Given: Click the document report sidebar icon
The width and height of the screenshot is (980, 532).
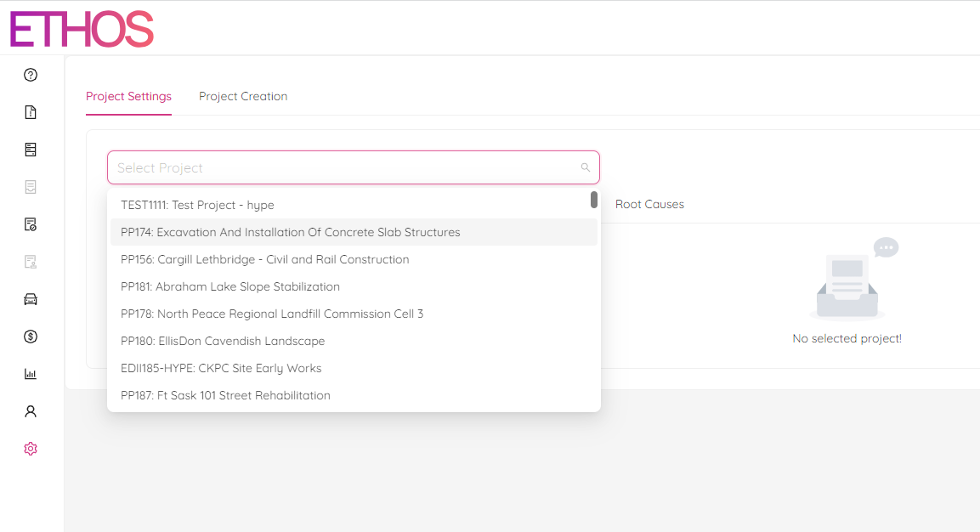Looking at the screenshot, I should pos(31,111).
